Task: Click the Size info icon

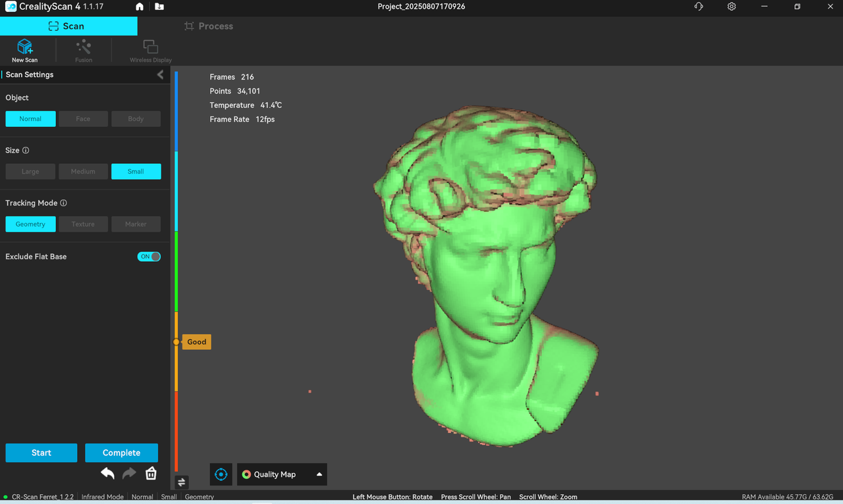Action: [26, 151]
